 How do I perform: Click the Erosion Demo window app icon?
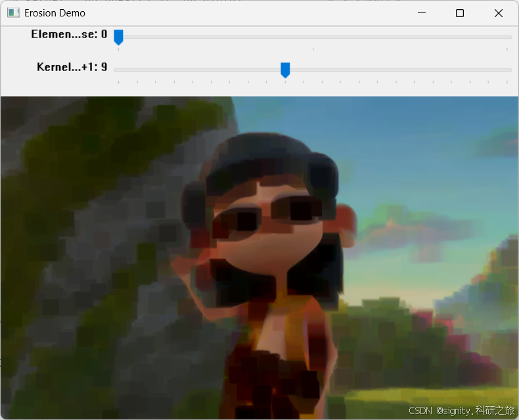pos(14,13)
